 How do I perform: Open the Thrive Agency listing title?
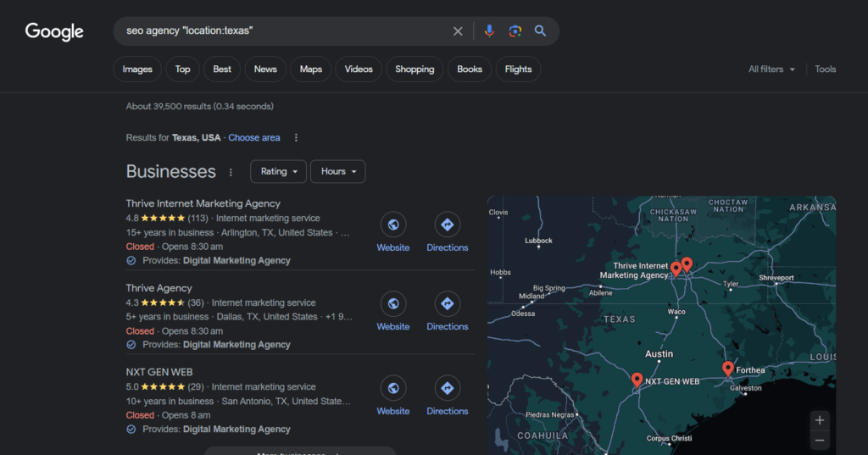click(x=159, y=288)
